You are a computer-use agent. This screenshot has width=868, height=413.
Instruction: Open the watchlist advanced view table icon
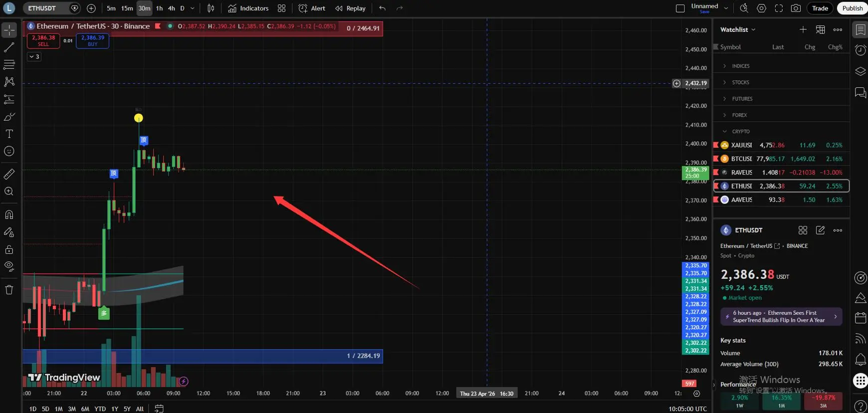(821, 30)
